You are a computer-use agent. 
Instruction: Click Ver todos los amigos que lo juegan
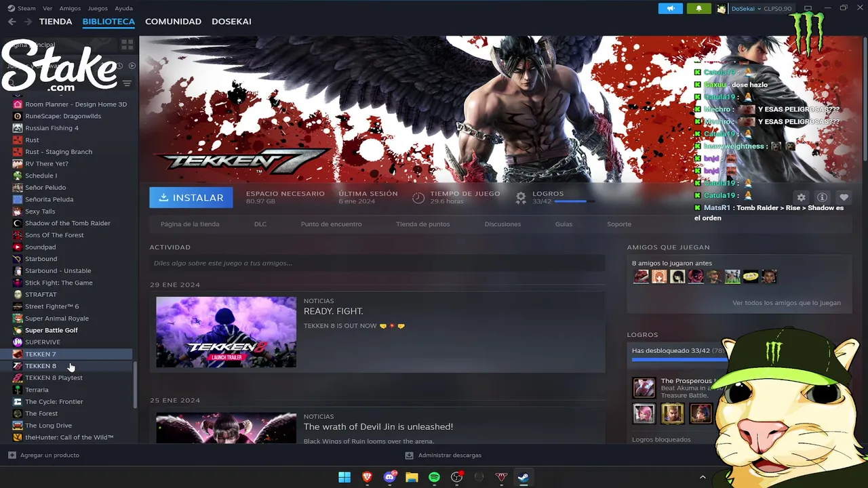click(x=787, y=303)
